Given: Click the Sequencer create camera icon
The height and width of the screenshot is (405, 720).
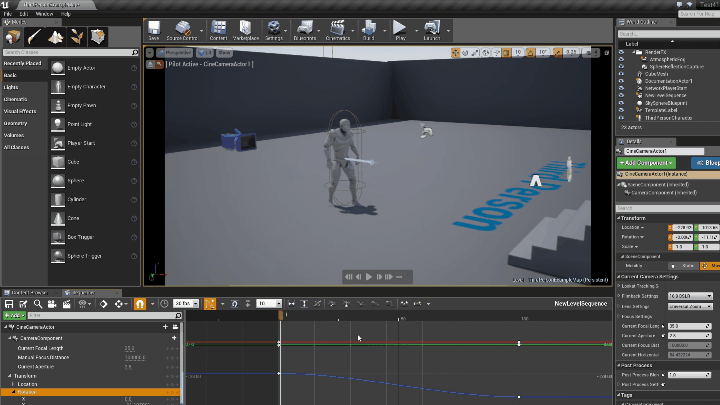Looking at the screenshot, I should tap(52, 304).
